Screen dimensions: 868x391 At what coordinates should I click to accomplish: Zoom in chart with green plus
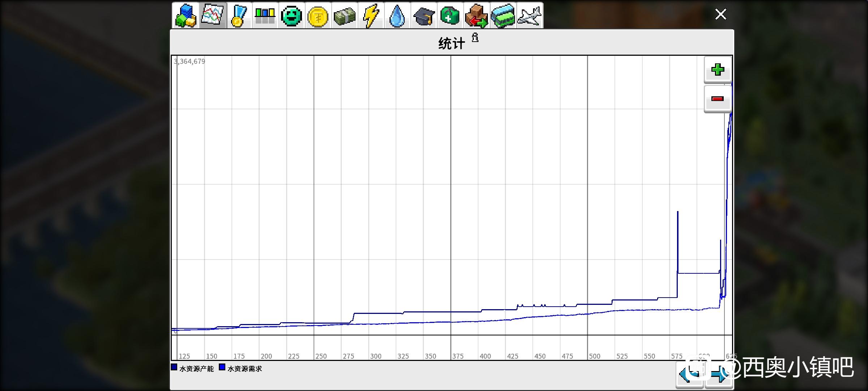(x=718, y=70)
